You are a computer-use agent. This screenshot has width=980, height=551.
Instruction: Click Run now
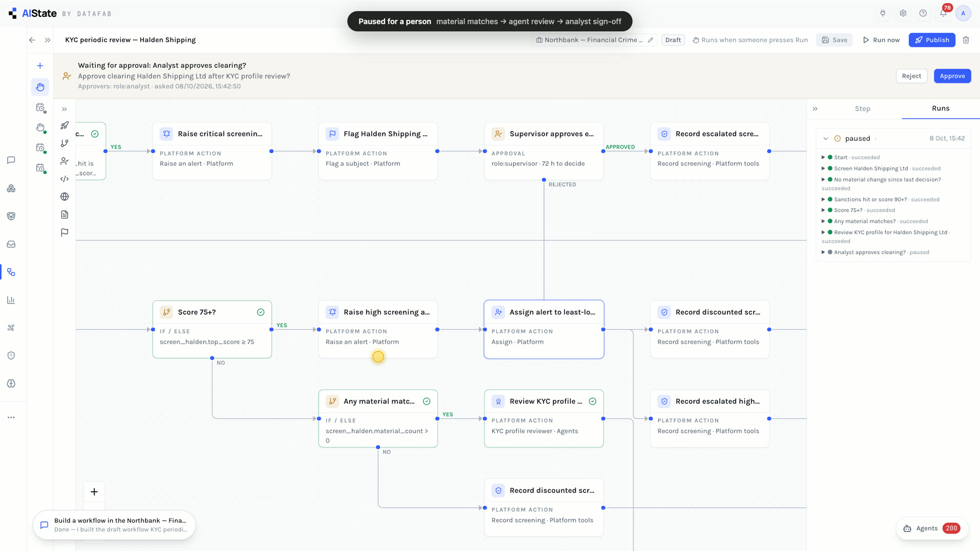pos(881,40)
